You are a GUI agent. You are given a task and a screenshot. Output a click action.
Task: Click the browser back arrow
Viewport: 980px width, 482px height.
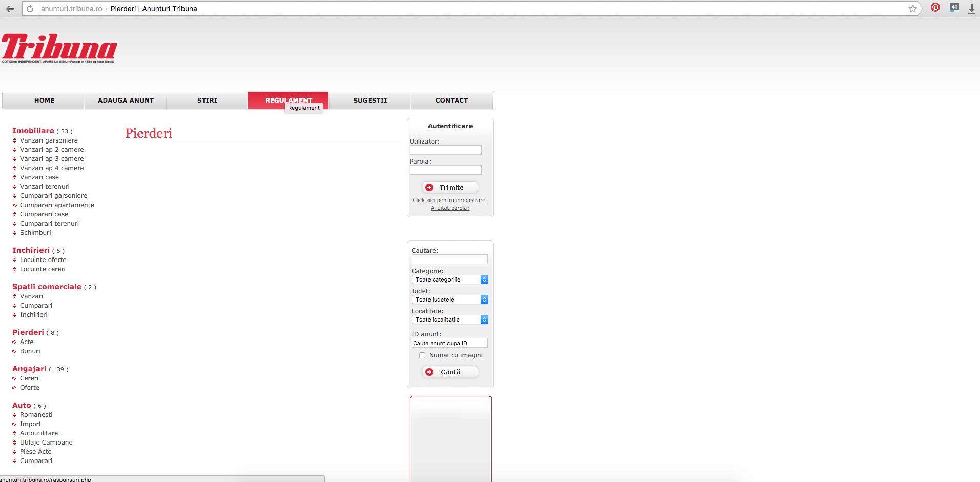coord(10,9)
